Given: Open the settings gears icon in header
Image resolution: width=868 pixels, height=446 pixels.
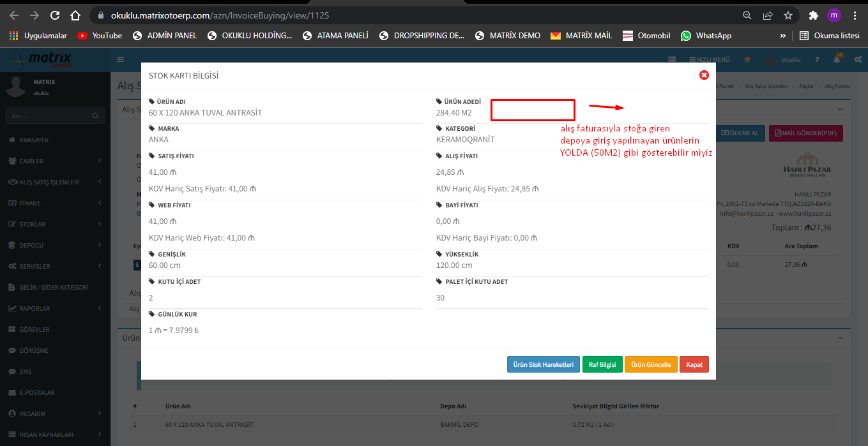Looking at the screenshot, I should [858, 59].
